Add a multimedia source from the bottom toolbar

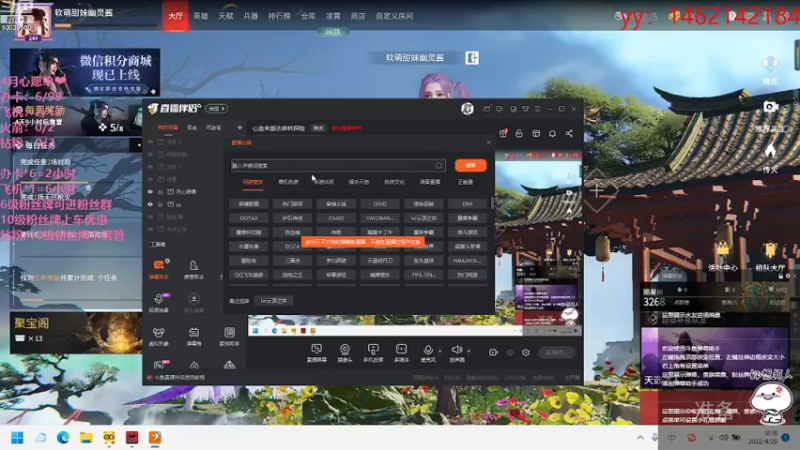(402, 349)
